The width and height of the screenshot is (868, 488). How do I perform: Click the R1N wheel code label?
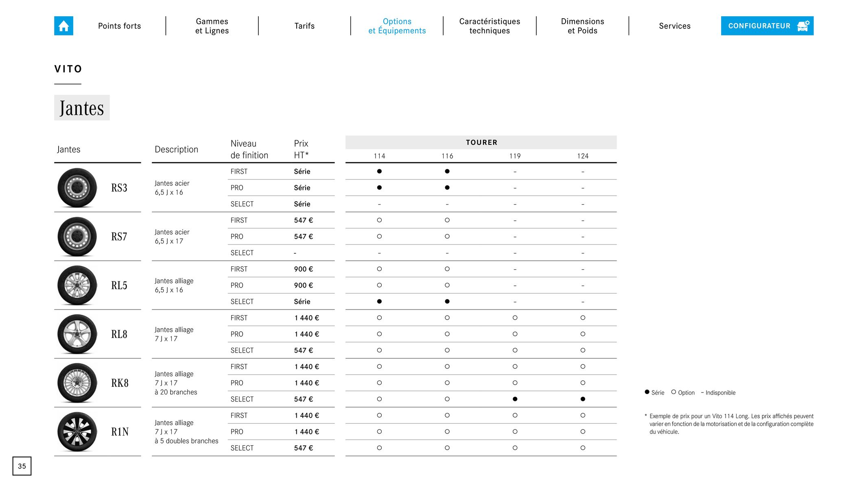pyautogui.click(x=120, y=432)
